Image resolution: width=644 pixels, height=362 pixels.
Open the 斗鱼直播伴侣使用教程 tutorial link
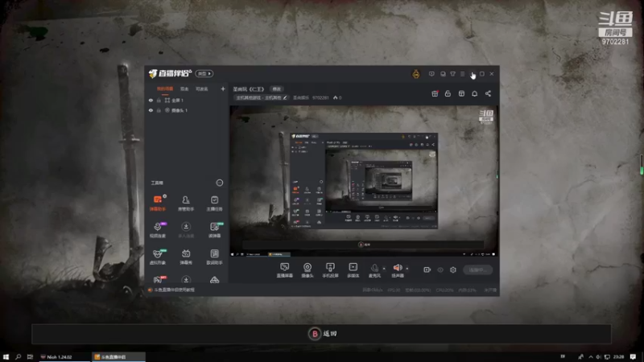(174, 290)
